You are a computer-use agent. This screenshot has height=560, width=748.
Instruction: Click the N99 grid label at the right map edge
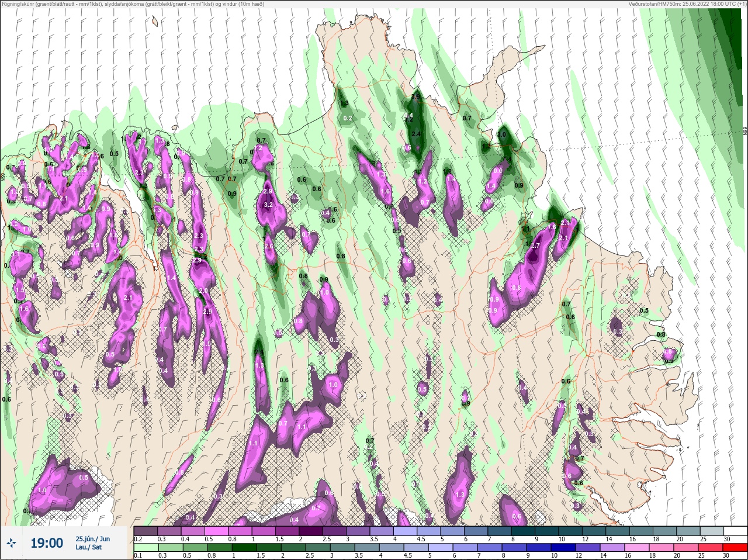click(x=745, y=132)
